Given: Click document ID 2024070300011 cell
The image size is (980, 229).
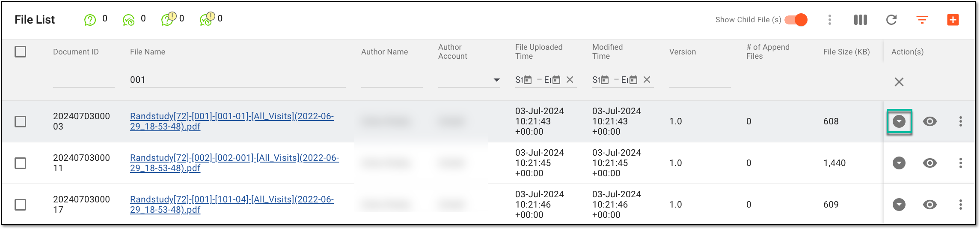Looking at the screenshot, I should [x=81, y=163].
